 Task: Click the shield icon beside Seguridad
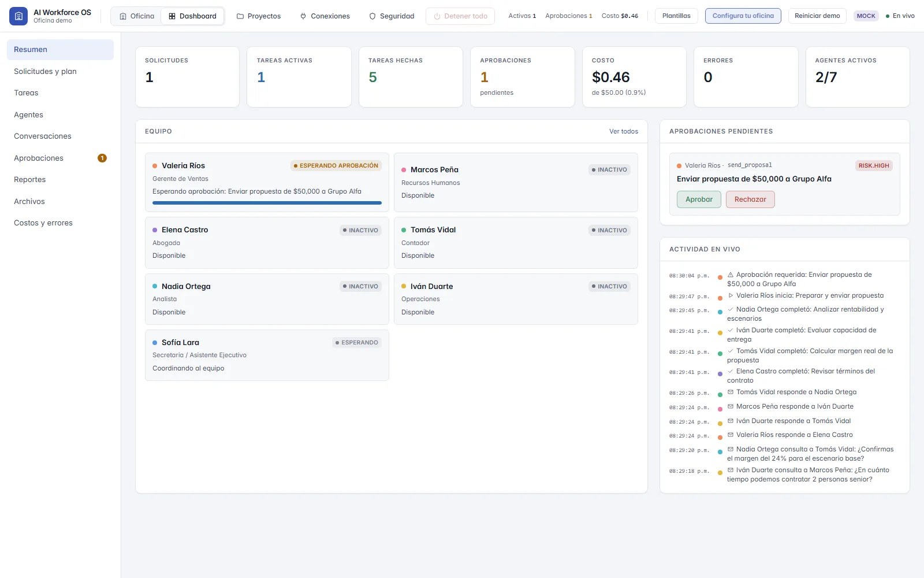click(372, 16)
